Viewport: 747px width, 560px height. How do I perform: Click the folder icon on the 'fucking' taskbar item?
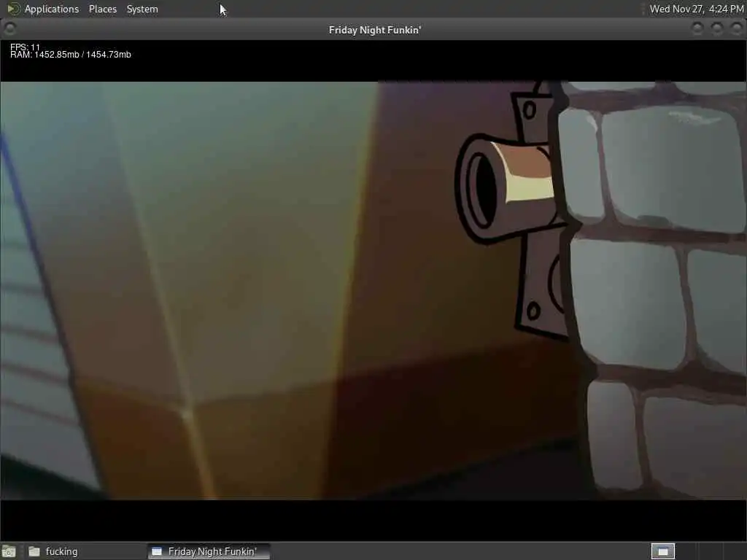pyautogui.click(x=34, y=551)
